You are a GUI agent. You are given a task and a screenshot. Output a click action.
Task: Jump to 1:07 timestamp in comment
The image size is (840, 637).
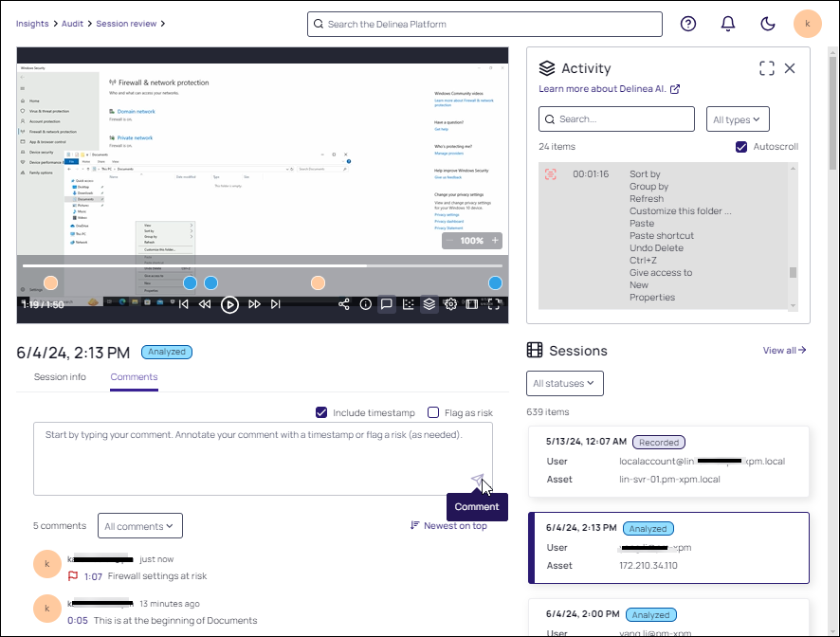93,576
